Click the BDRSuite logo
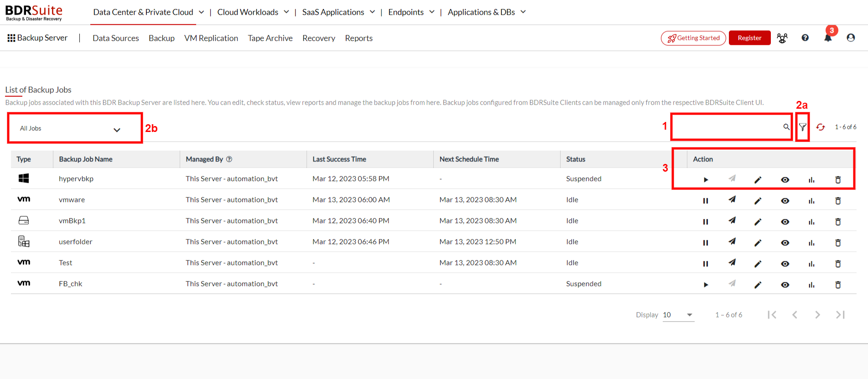Viewport: 868px width, 379px height. click(x=34, y=12)
